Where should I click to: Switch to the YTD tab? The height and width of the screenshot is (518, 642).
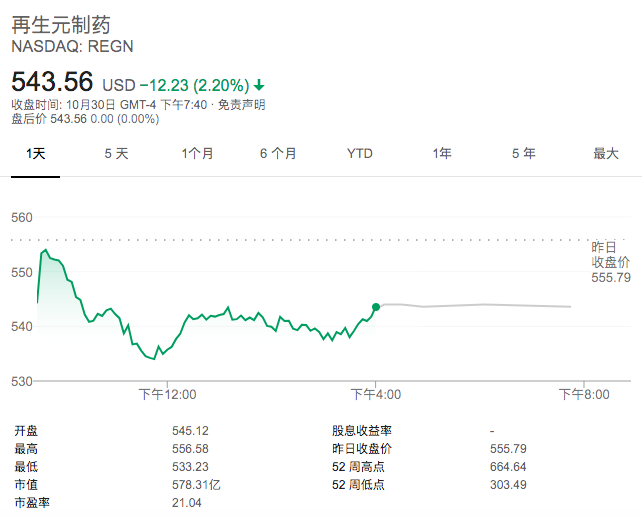[x=359, y=154]
